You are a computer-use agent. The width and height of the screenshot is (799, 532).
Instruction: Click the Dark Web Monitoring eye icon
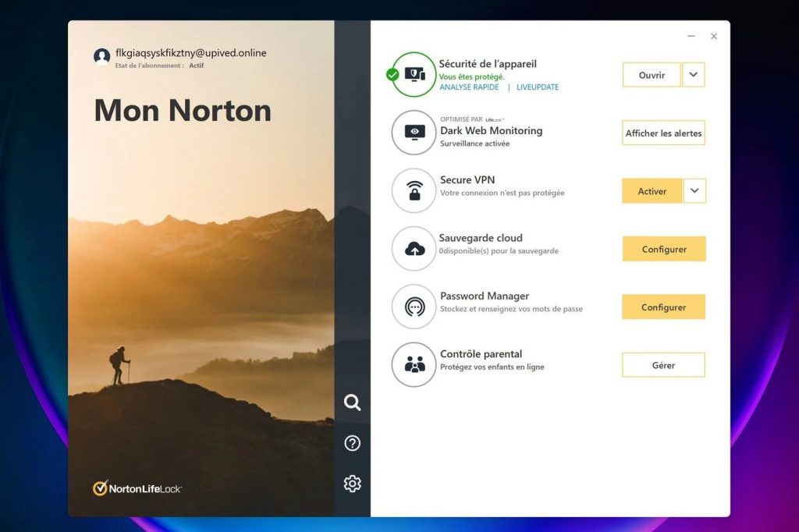click(x=414, y=133)
